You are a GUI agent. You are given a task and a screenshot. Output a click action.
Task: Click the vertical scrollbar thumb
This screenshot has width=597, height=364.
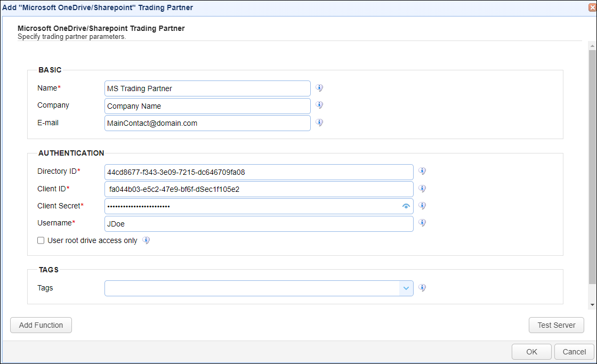pyautogui.click(x=592, y=167)
